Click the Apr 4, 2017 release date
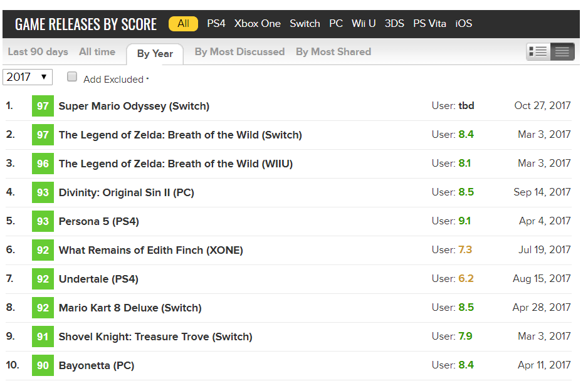This screenshot has width=588, height=381. click(545, 221)
